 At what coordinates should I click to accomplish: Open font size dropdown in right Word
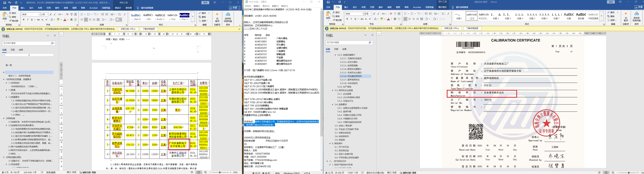coord(370,14)
